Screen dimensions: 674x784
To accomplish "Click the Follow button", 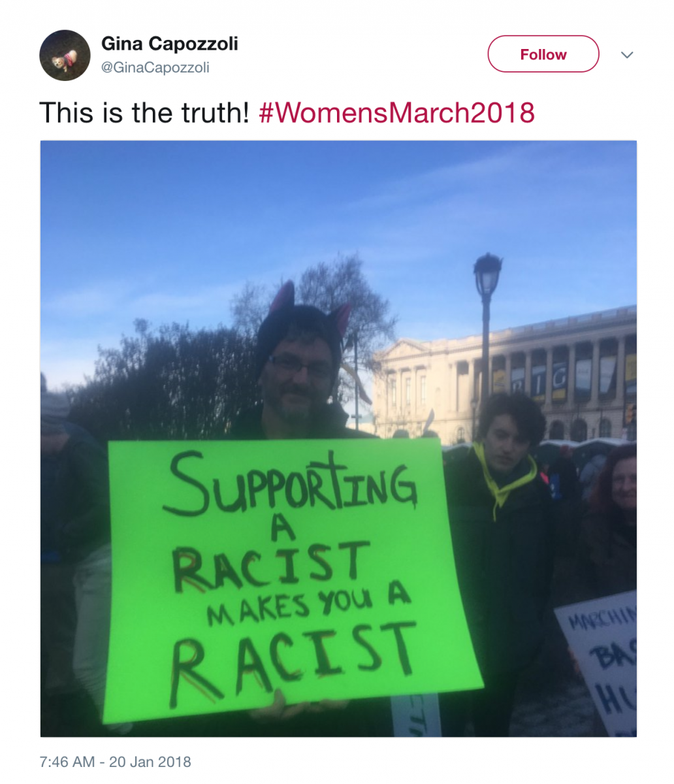I will coord(543,54).
